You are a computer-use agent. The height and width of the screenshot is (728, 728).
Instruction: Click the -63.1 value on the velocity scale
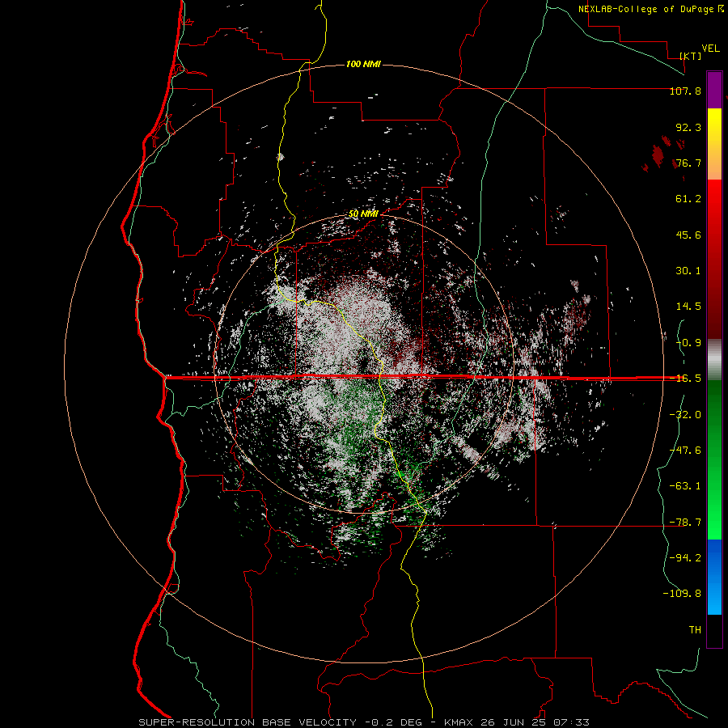[685, 486]
